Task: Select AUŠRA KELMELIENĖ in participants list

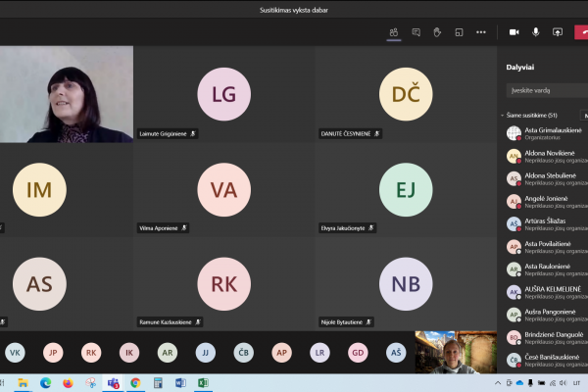Action: [x=547, y=292]
